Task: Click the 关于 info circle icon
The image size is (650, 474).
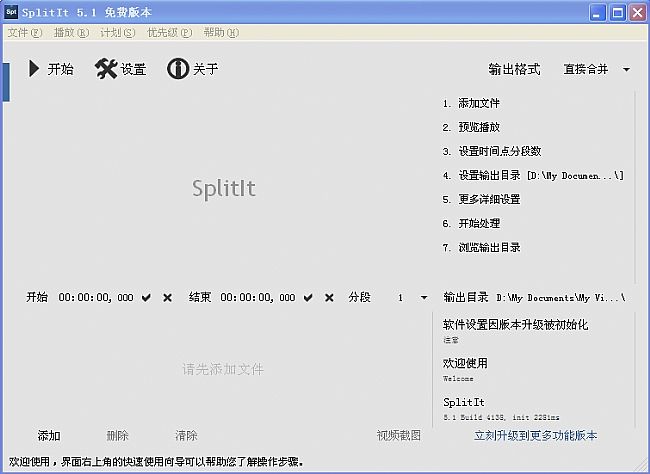Action: [178, 69]
